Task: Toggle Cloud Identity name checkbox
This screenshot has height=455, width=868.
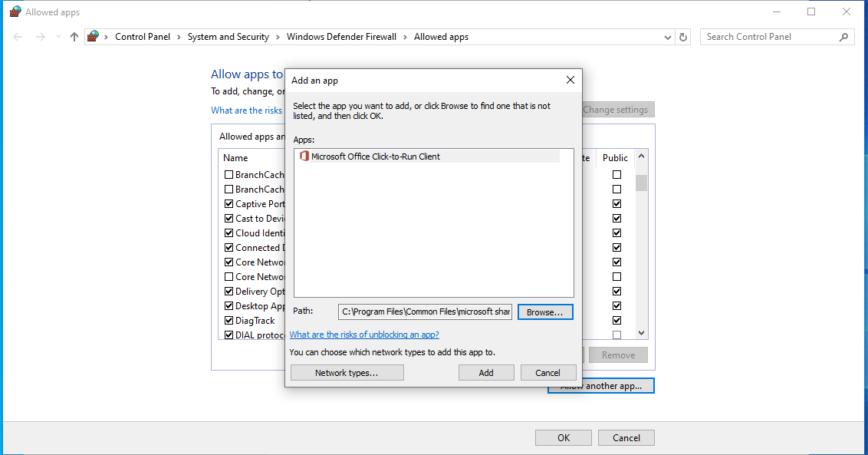Action: click(x=229, y=232)
